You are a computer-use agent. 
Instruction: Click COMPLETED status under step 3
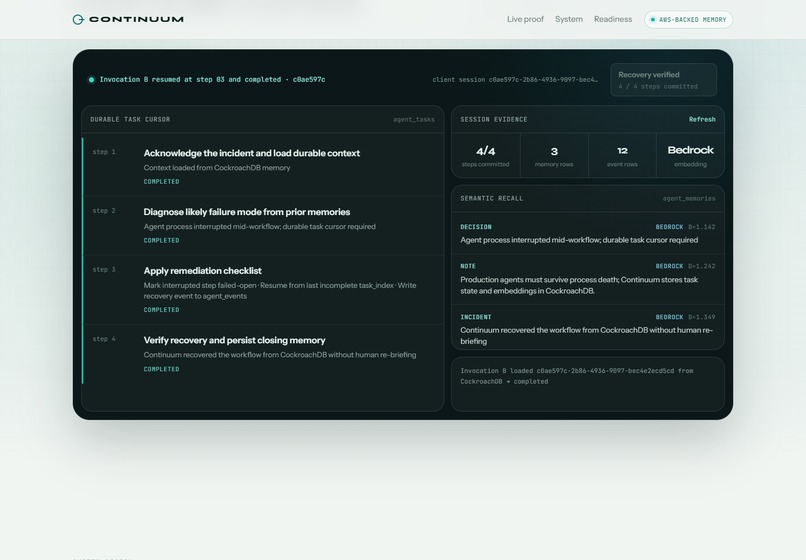tap(161, 310)
